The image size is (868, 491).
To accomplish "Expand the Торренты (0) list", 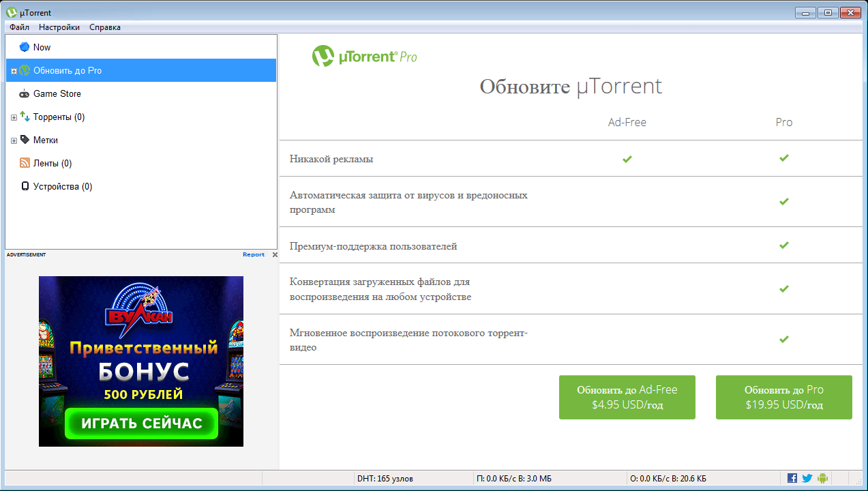I will coord(13,117).
